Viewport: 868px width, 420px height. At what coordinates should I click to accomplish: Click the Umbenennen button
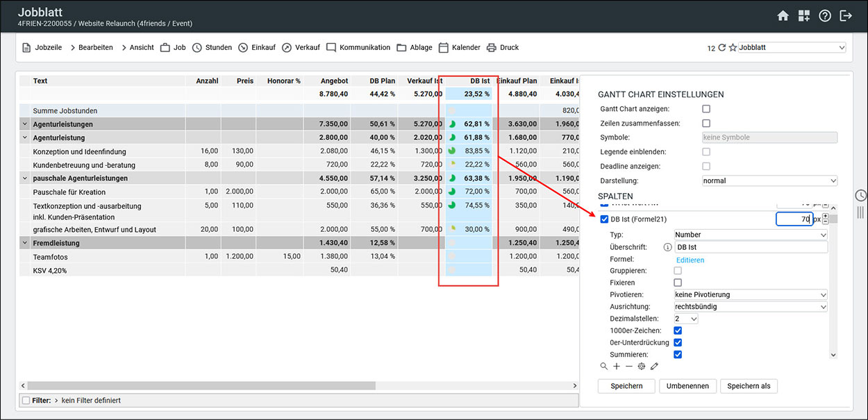click(687, 386)
